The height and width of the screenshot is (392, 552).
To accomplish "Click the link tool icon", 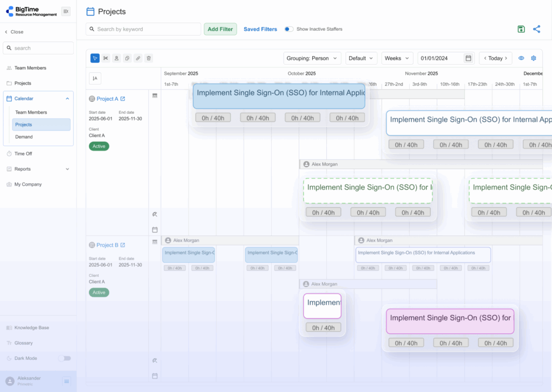I will (x=138, y=58).
